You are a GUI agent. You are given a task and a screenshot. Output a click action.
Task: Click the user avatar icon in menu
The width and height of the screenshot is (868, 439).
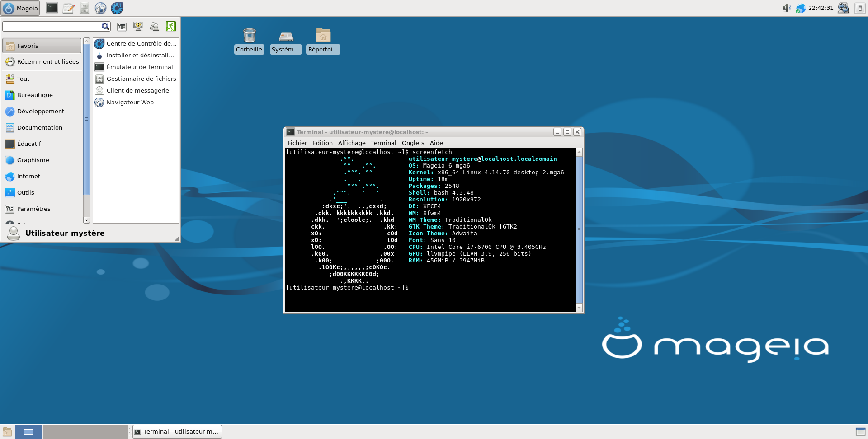pyautogui.click(x=14, y=233)
